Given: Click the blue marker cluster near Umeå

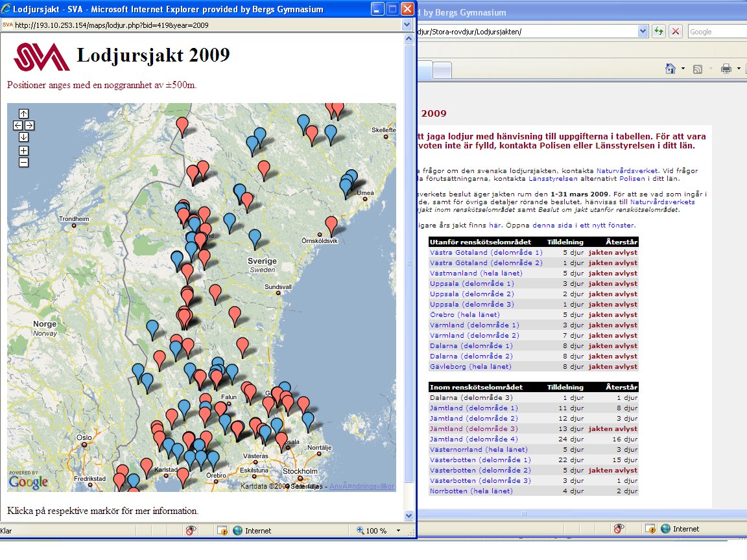Looking at the screenshot, I should pyautogui.click(x=348, y=183).
